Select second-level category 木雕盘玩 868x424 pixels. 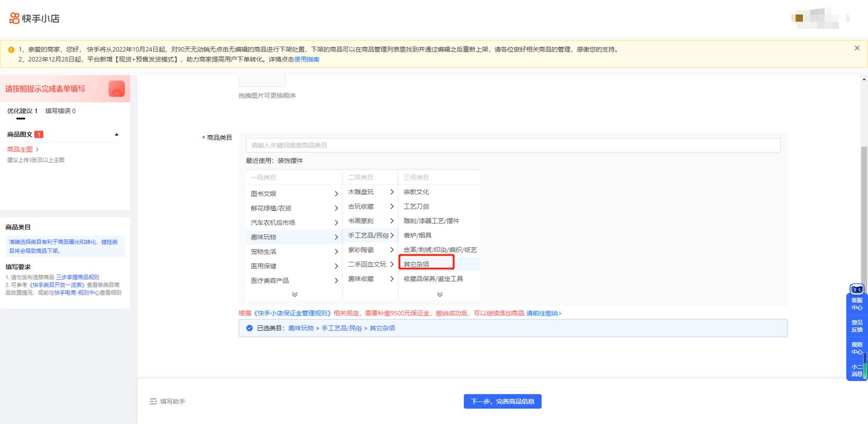(361, 192)
